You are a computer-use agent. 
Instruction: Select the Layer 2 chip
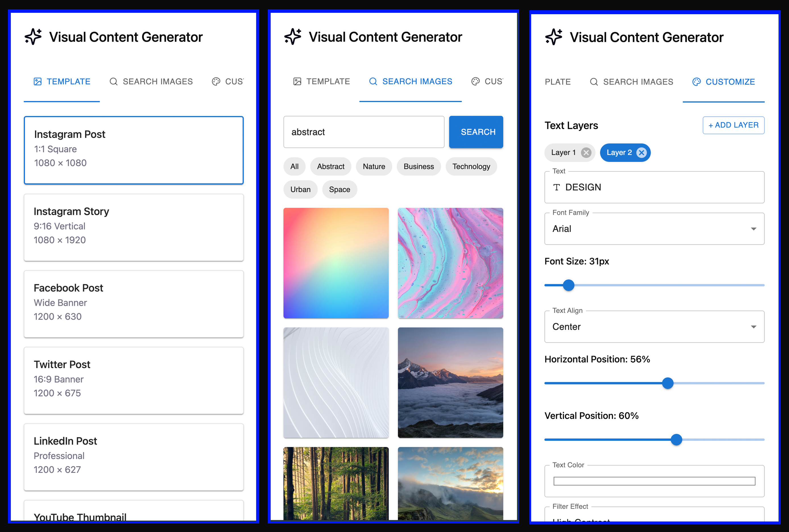[625, 153]
